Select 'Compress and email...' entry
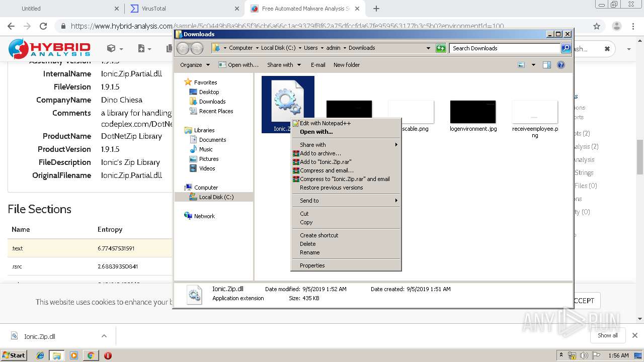644x362 pixels. (346, 170)
